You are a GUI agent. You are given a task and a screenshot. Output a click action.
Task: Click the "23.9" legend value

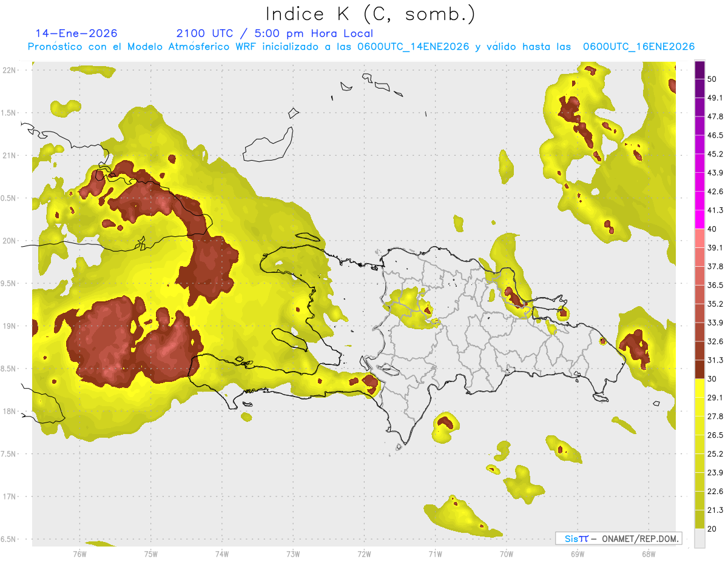point(715,472)
